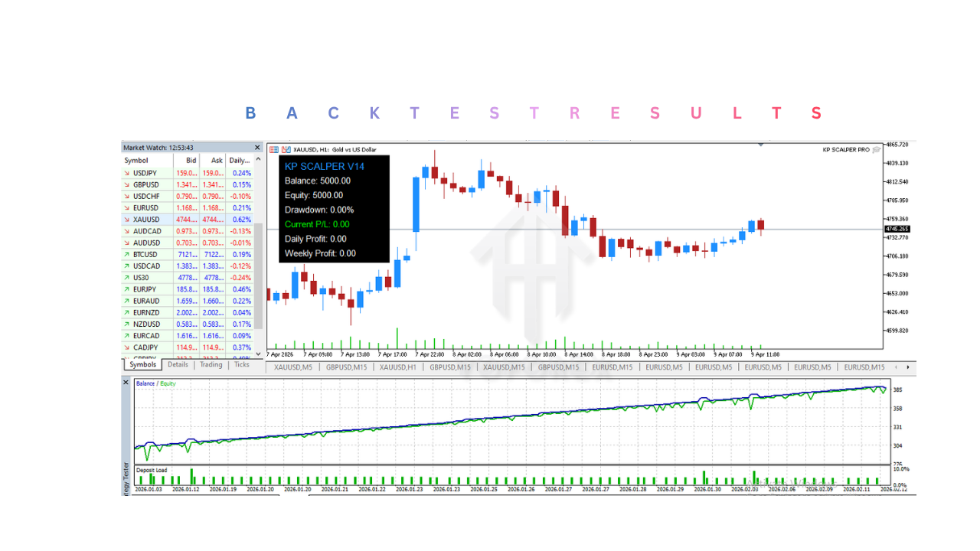980x551 pixels.
Task: Expand hidden chart tabs with the right chevron
Action: click(908, 367)
